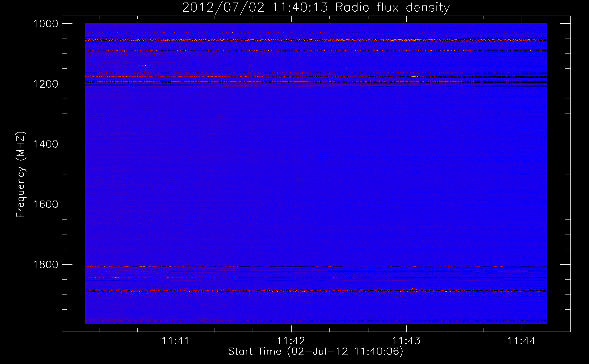
Task: Click the '1000' frequency axis label
Action: [46, 24]
